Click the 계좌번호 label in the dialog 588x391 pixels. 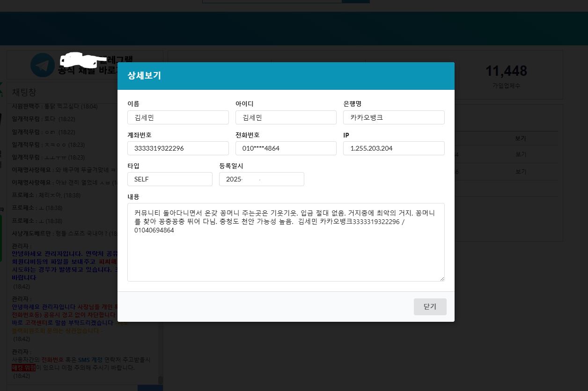140,135
